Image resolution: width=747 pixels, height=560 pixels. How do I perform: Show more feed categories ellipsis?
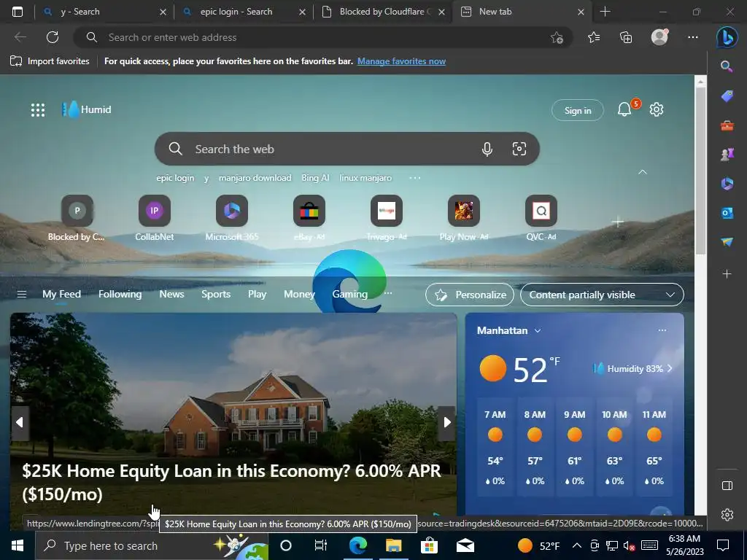388,293
